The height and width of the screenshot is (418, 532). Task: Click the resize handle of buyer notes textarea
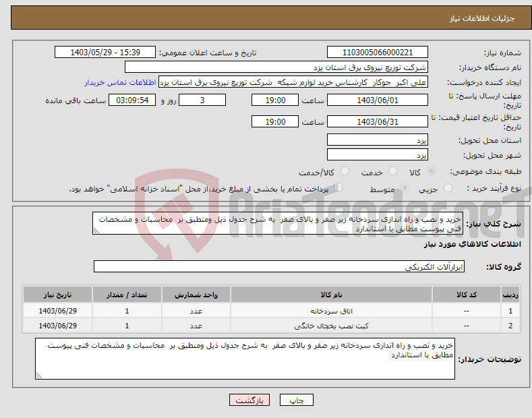point(39,376)
